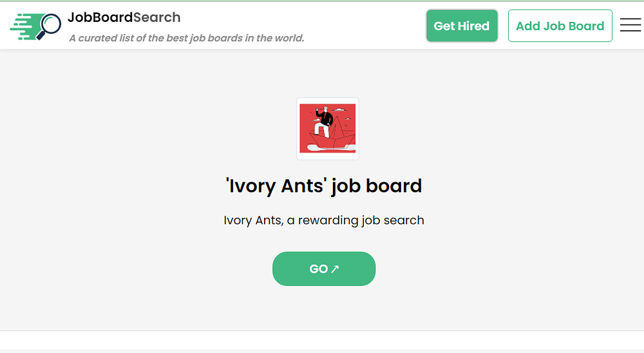Click the JobBoardSearch site title
Viewport: 644px width, 353px height.
pos(124,17)
